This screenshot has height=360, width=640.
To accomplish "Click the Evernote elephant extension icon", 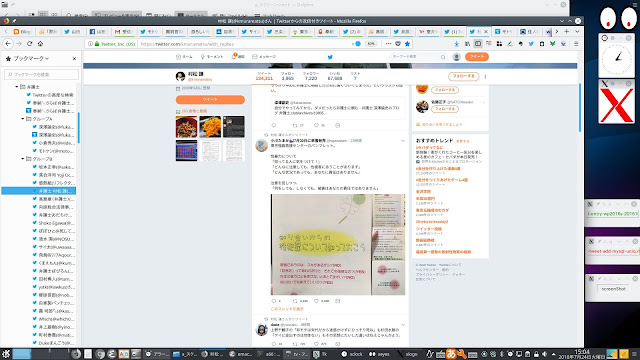I will (x=520, y=44).
